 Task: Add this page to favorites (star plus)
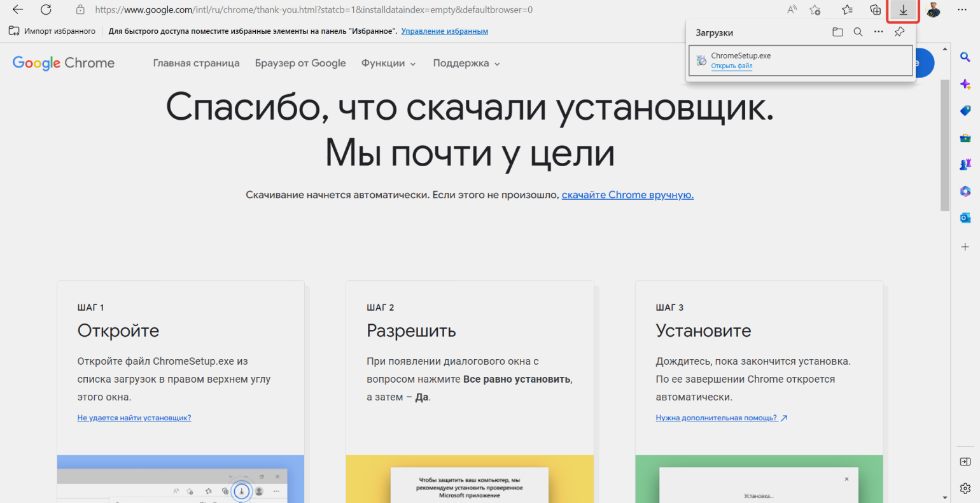tap(815, 10)
